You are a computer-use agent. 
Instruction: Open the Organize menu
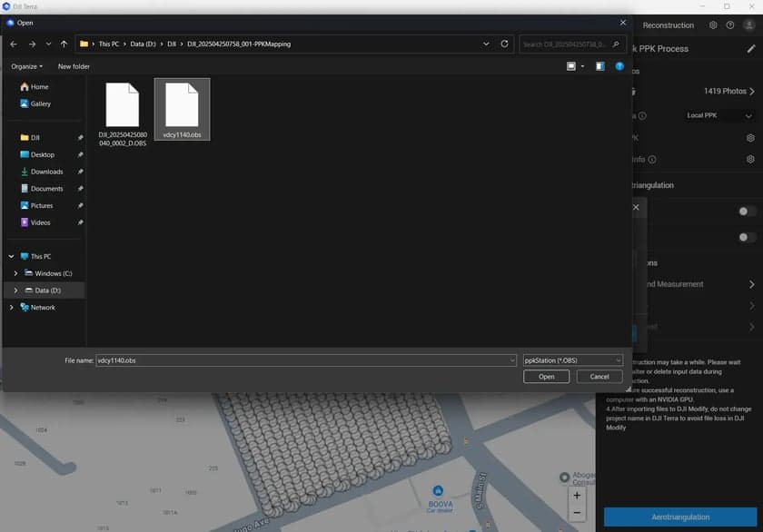click(x=27, y=66)
